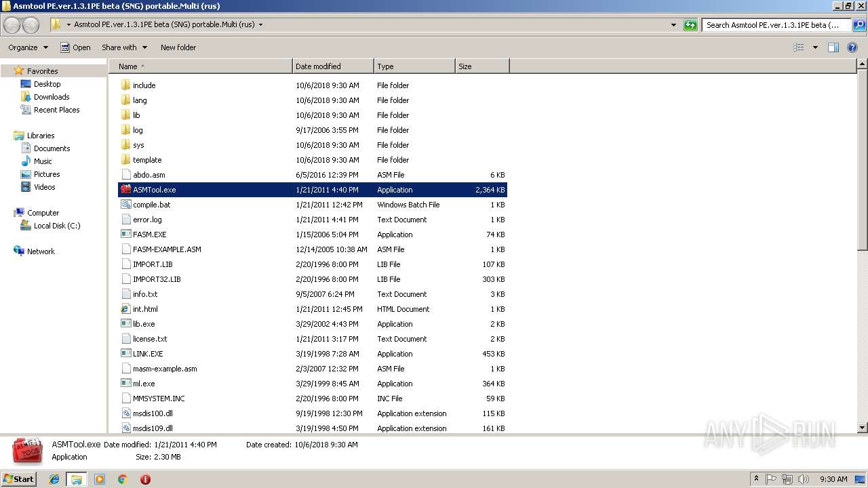Select Computer in navigation pane
Screen dimensions: 868x488
coord(43,213)
